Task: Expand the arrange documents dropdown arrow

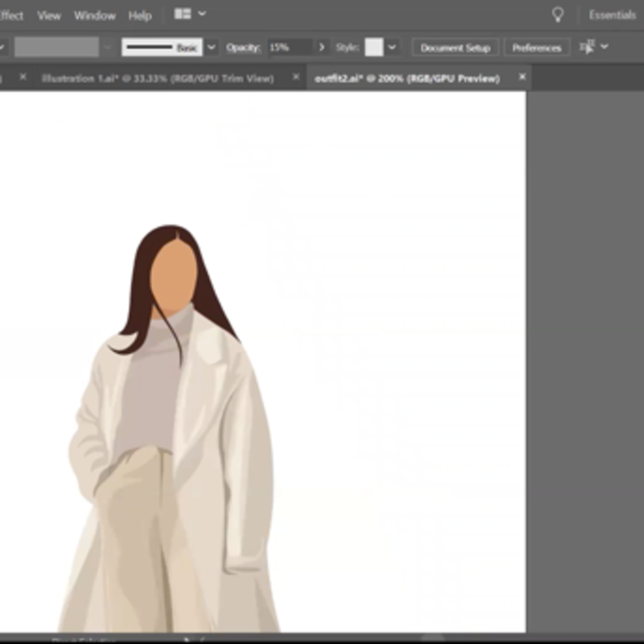Action: 202,15
